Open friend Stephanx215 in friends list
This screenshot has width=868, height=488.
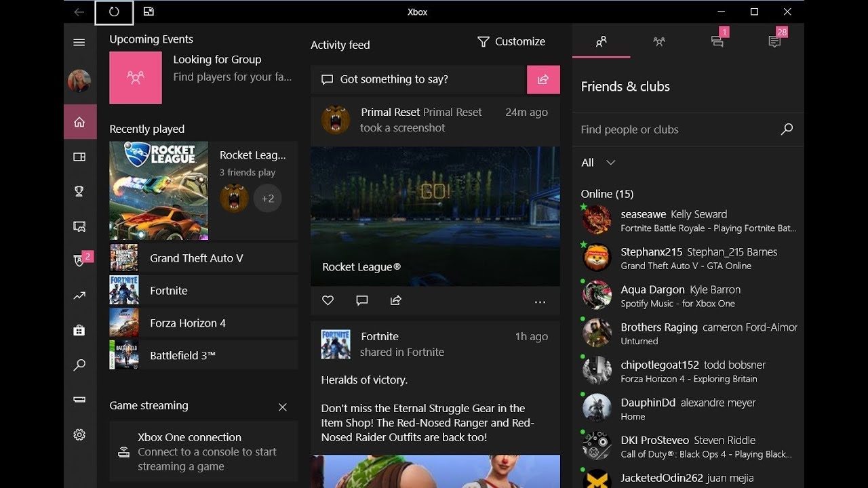coord(688,258)
